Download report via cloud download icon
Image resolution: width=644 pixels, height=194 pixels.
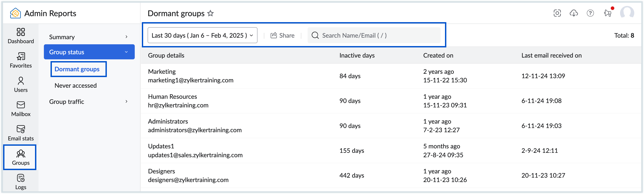point(574,13)
